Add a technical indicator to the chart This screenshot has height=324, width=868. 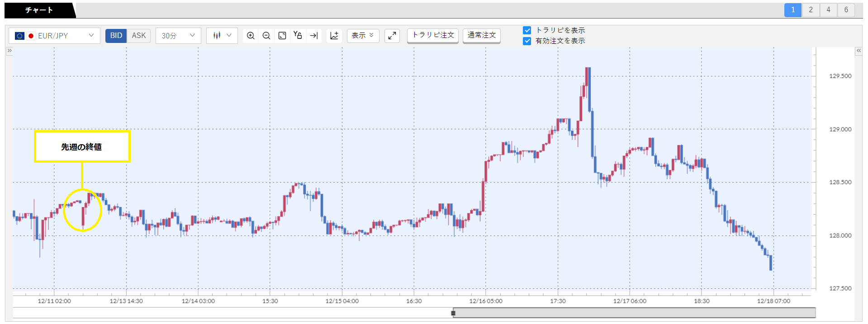[334, 36]
